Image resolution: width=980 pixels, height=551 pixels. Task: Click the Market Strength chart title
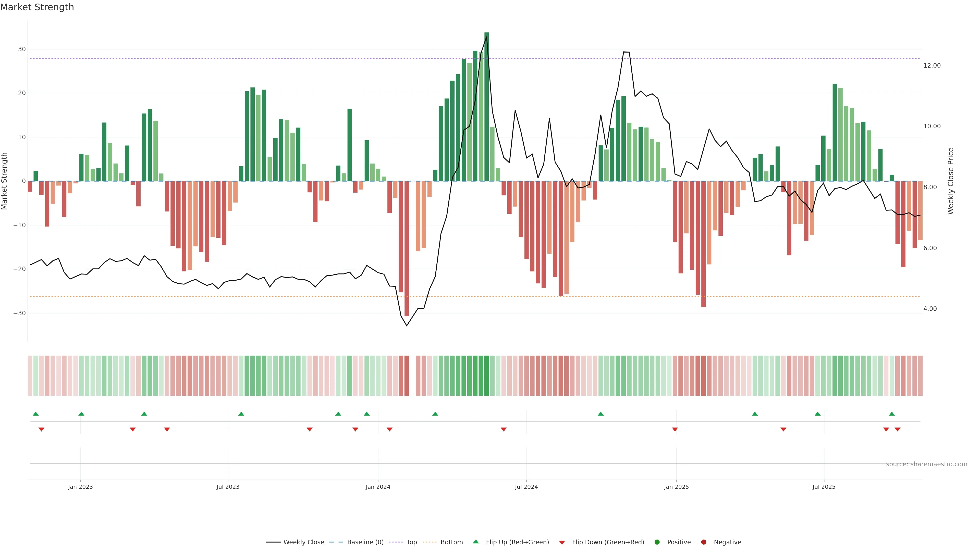(x=37, y=7)
